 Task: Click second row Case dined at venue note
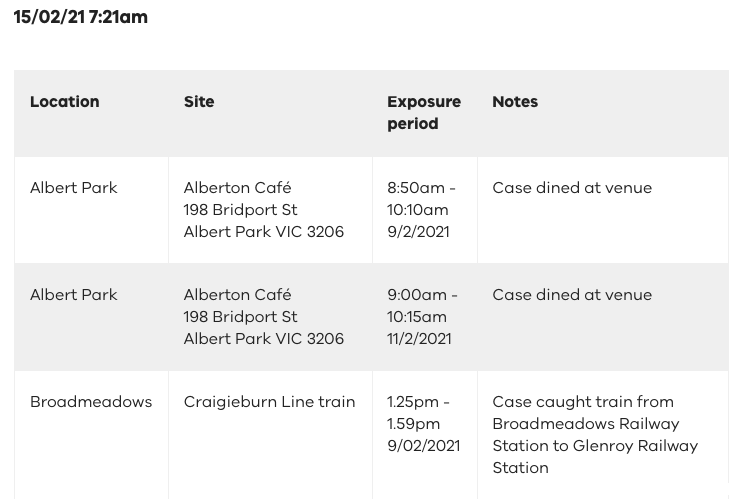click(x=572, y=295)
